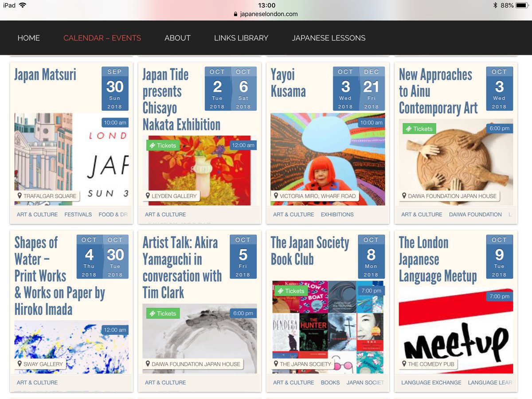The height and width of the screenshot is (399, 532).
Task: Select CALENDAR – EVENTS in navigation
Action: coord(102,38)
